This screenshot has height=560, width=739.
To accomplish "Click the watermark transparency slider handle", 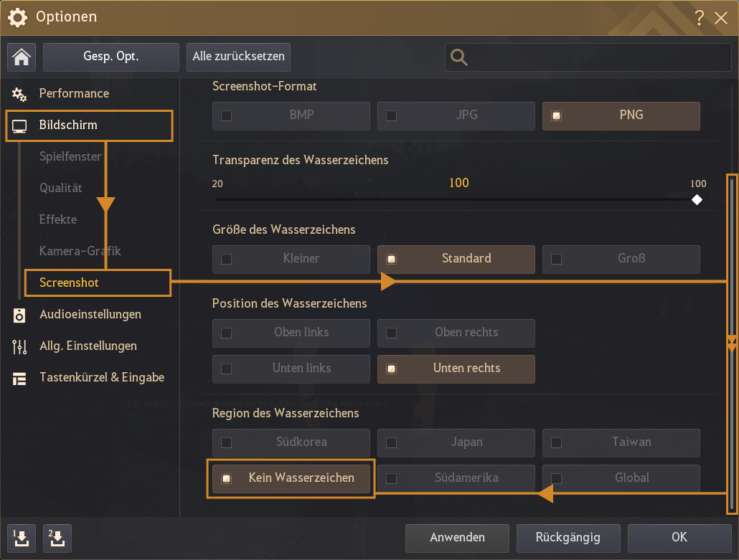I will 697,199.
